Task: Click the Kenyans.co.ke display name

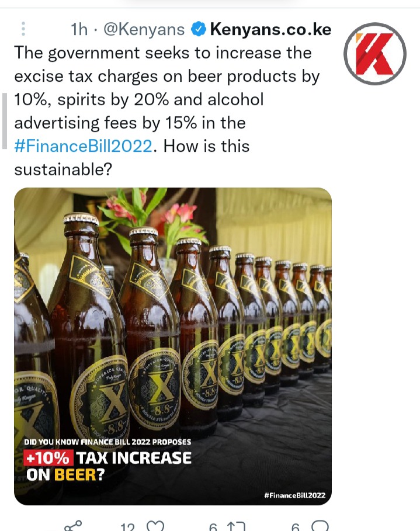Action: pyautogui.click(x=270, y=29)
